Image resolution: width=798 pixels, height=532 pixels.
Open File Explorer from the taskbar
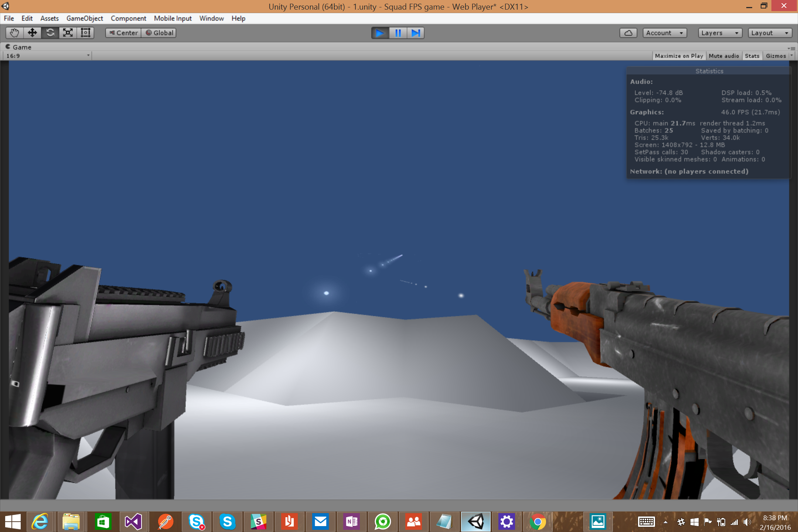(x=71, y=522)
